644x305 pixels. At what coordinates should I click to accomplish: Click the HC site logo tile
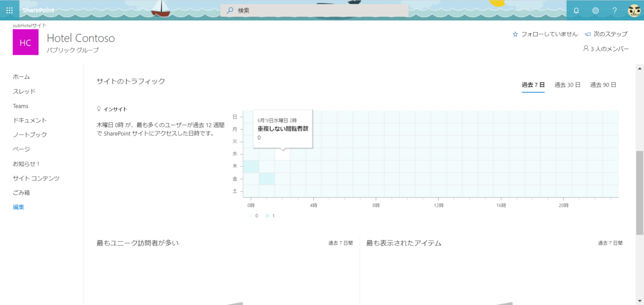[x=26, y=42]
